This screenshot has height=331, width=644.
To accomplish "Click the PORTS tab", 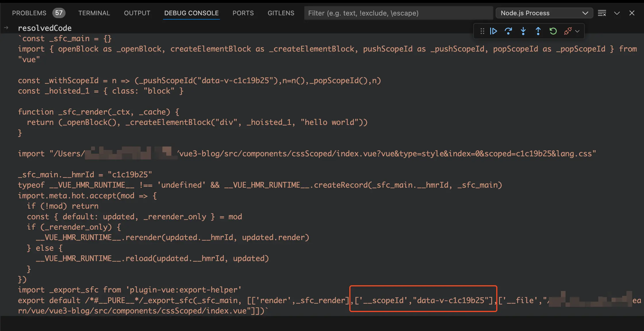I will click(243, 12).
